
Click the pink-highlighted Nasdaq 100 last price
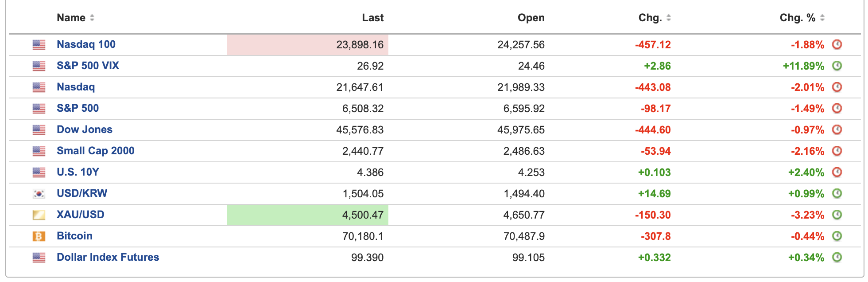(360, 45)
